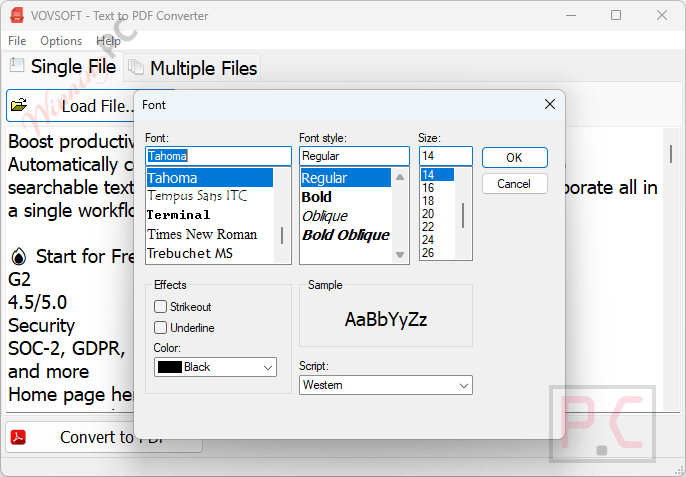Open the Script dropdown showing Western

pos(386,385)
